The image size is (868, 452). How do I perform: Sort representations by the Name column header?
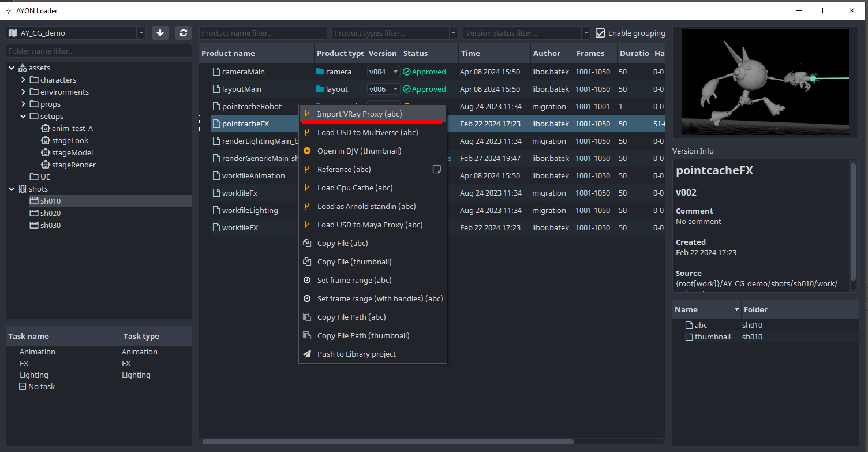tap(707, 309)
